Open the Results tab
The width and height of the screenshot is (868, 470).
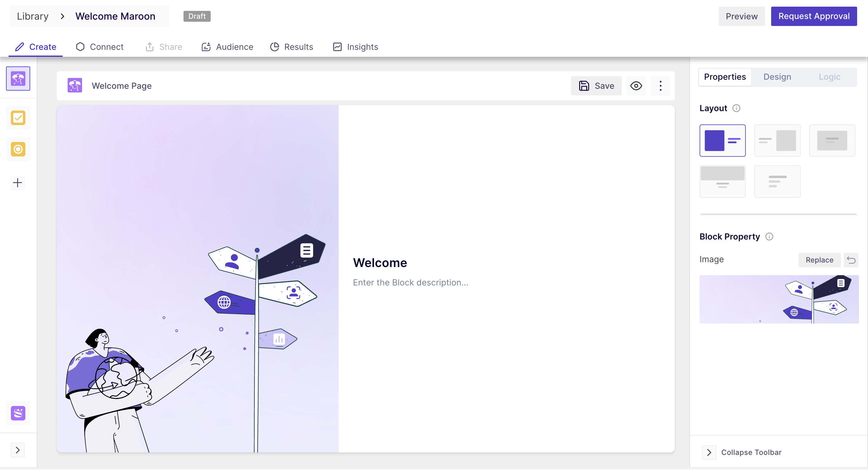coord(292,47)
